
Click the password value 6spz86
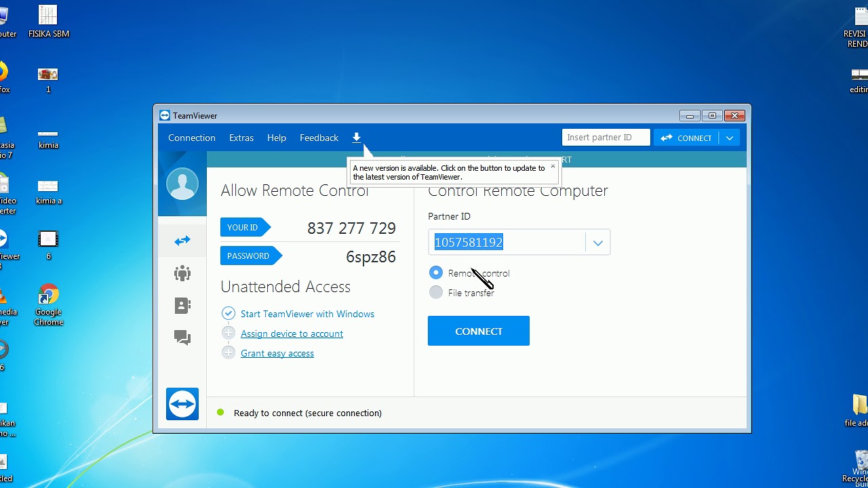click(x=371, y=257)
